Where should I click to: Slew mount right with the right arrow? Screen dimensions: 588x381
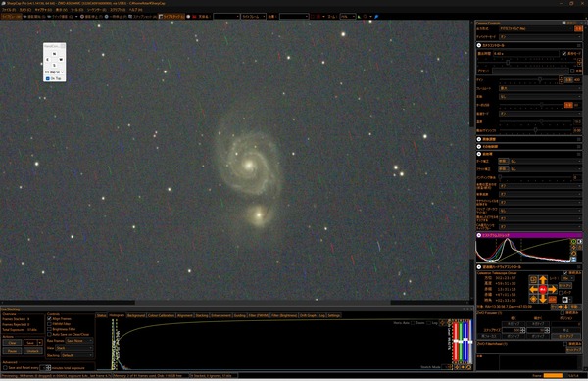pos(553,289)
